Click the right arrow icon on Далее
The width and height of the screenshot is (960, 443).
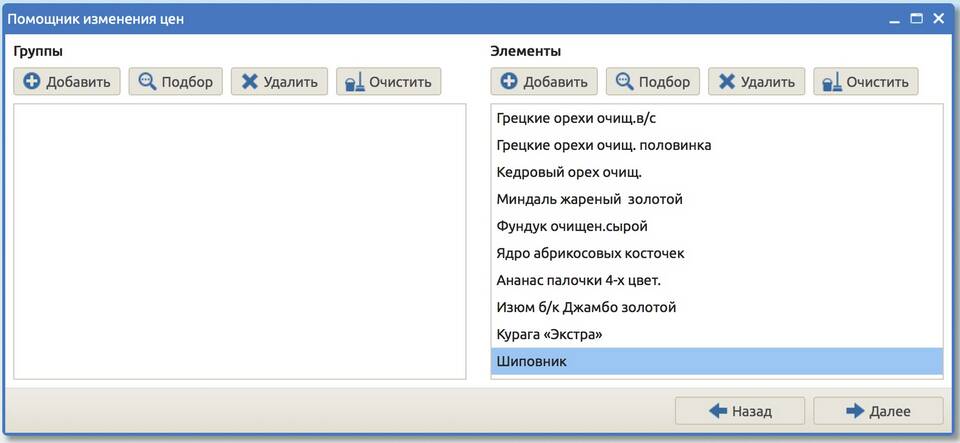click(x=855, y=411)
